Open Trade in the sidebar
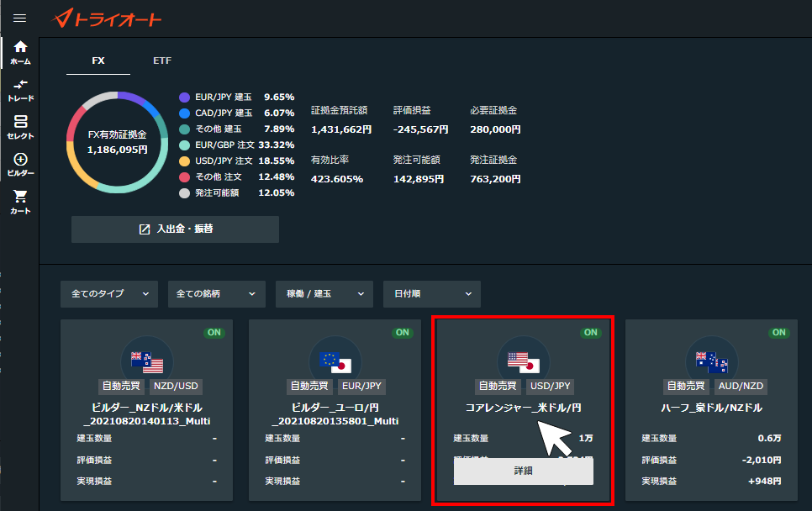Image resolution: width=812 pixels, height=511 pixels. [20, 90]
